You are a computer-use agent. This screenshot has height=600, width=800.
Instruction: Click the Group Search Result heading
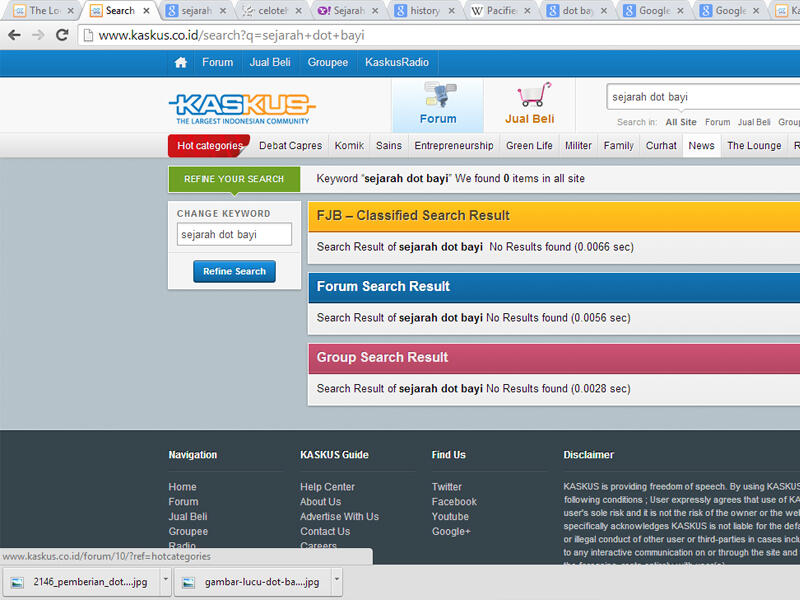[x=382, y=358]
